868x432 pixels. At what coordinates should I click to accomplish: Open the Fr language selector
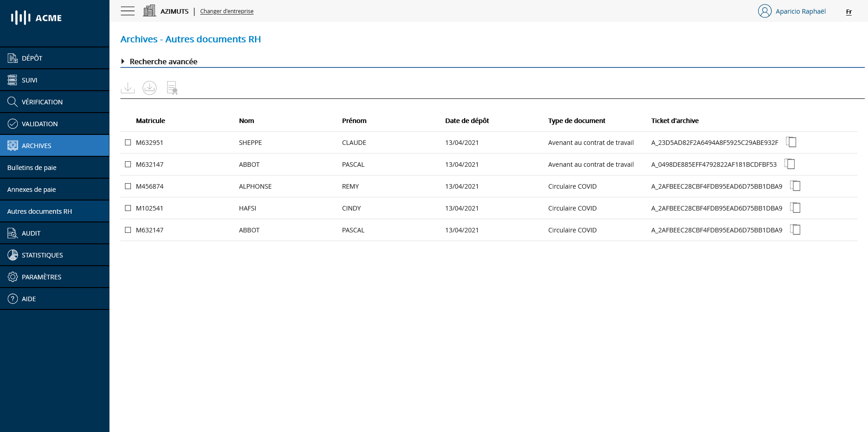point(849,12)
